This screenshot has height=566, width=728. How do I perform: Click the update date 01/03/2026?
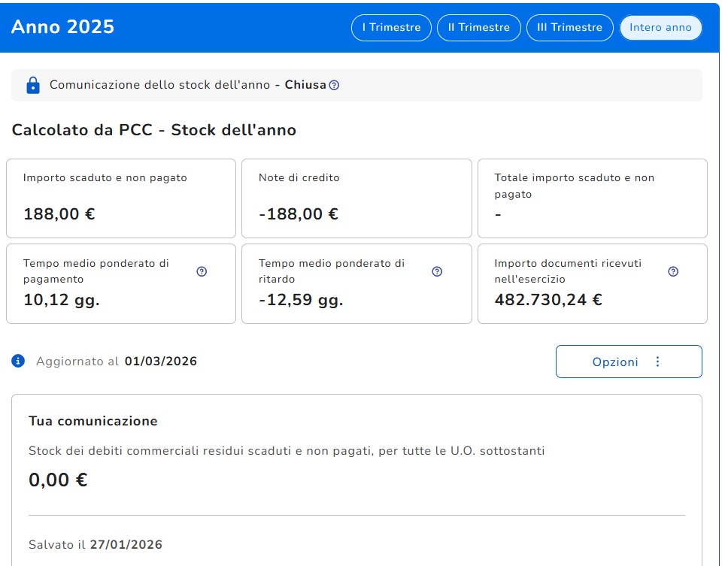tap(161, 362)
